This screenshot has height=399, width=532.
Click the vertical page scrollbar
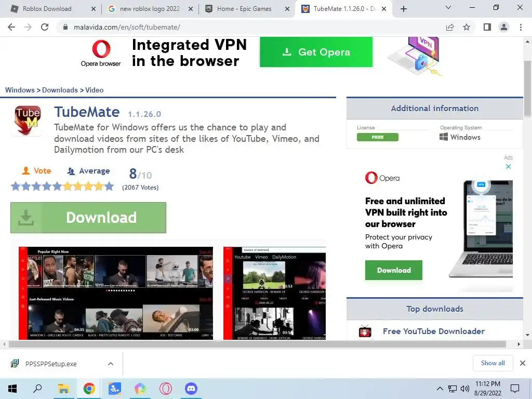point(528,89)
